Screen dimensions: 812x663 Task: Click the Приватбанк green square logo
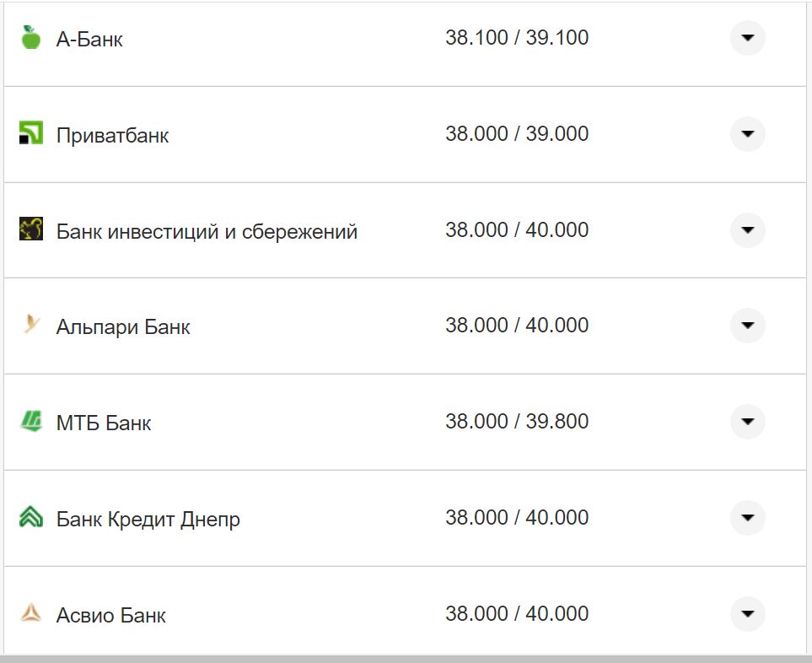31,133
